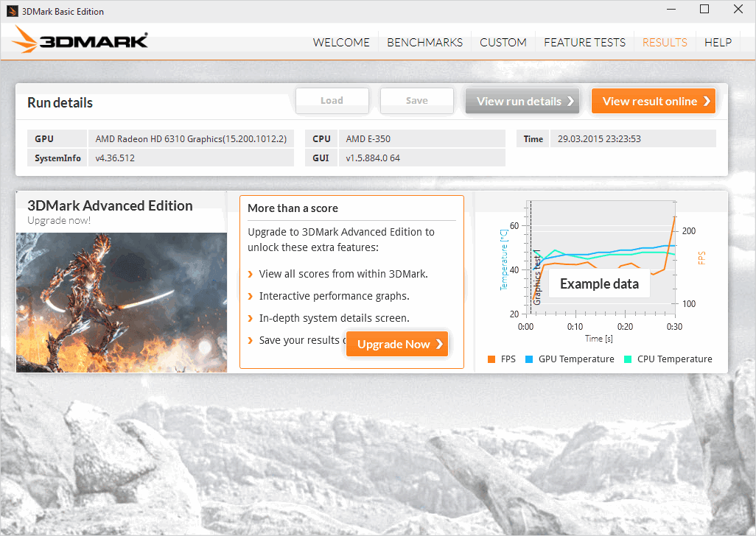Click the Example data graph label
756x536 pixels.
click(x=599, y=284)
